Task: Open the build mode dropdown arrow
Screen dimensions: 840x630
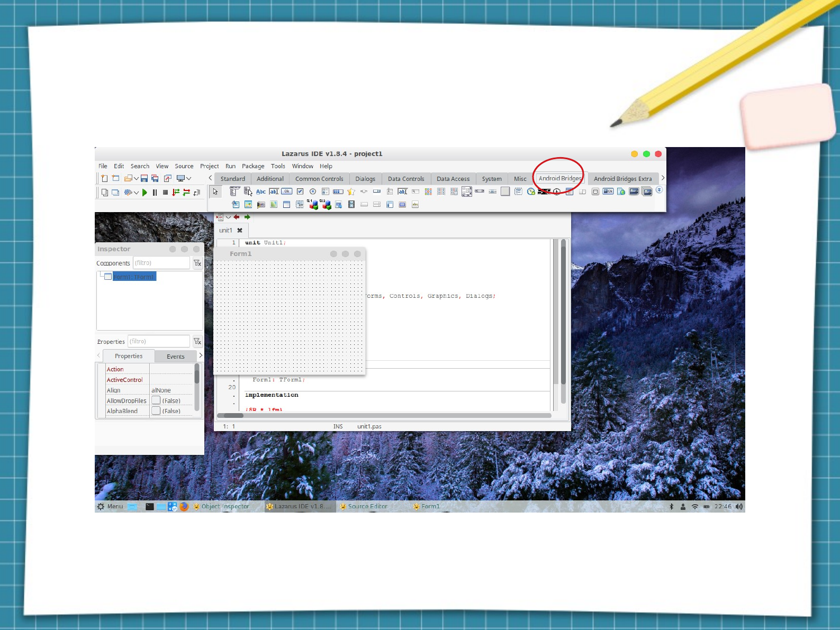Action: [136, 193]
